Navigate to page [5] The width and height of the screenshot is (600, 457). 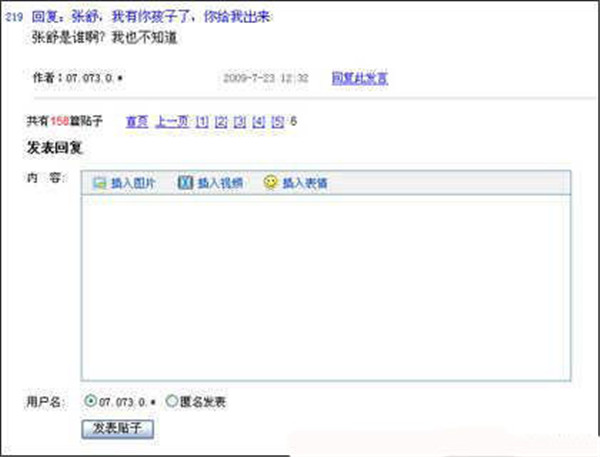coord(277,122)
